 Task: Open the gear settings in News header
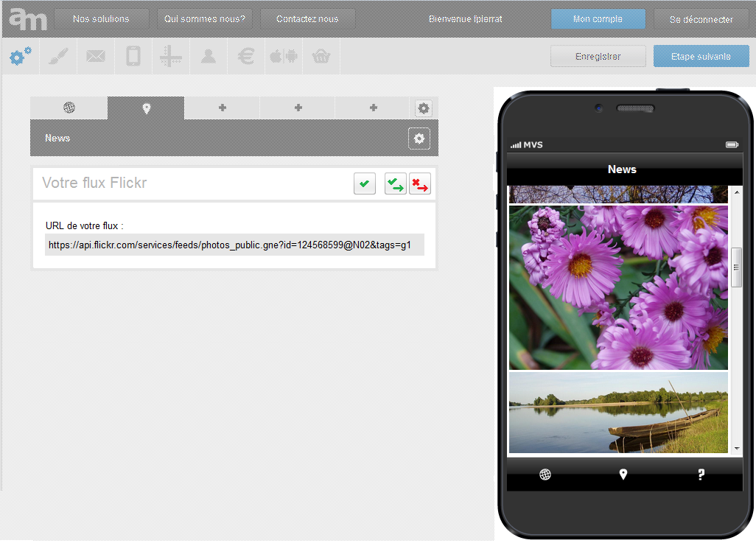tap(419, 139)
